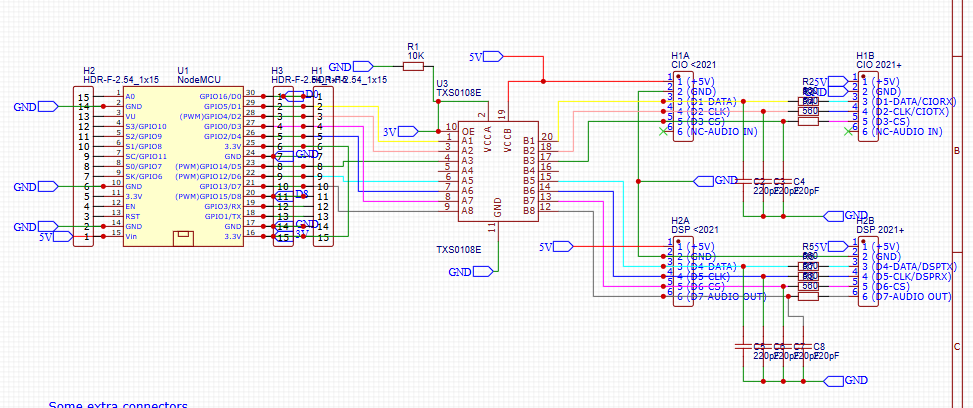Select the H2 15-pin header connector
This screenshot has width=973, height=408.
click(x=83, y=166)
